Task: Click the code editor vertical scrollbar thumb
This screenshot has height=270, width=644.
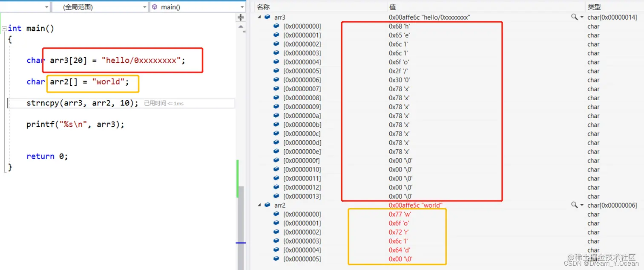Action: [x=241, y=228]
